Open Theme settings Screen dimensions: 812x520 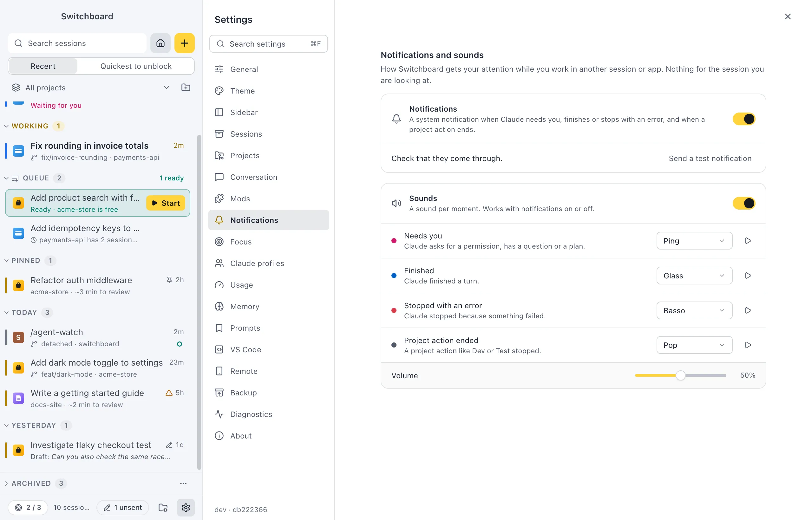269,91
